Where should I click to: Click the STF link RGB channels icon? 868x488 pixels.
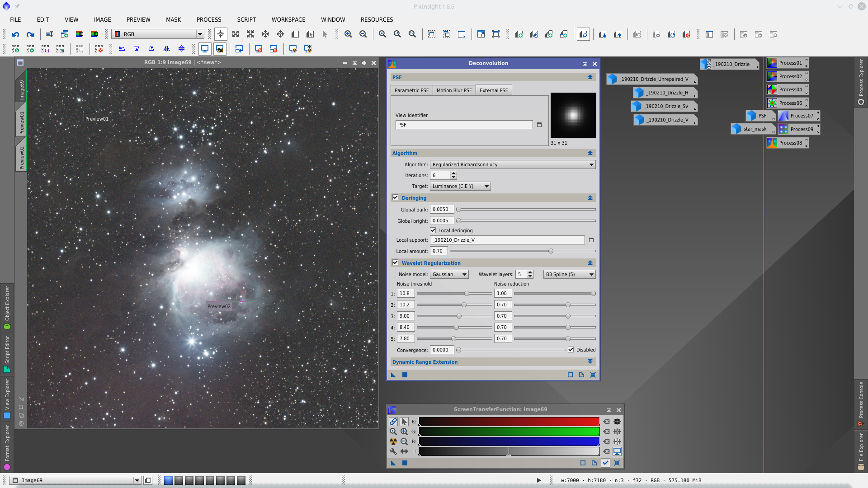pyautogui.click(x=393, y=422)
